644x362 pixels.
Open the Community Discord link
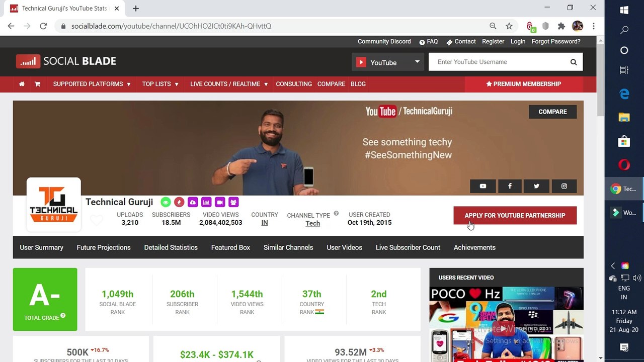pyautogui.click(x=384, y=42)
